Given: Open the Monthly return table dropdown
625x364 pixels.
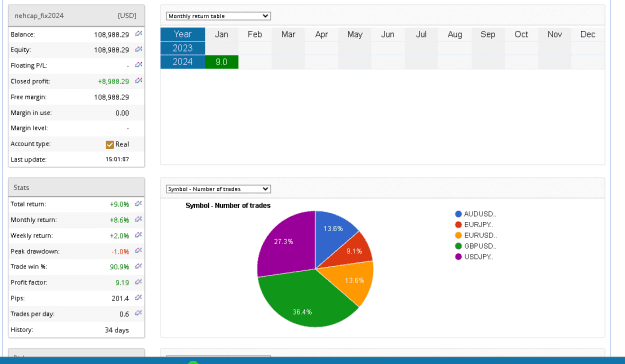Looking at the screenshot, I should (218, 16).
